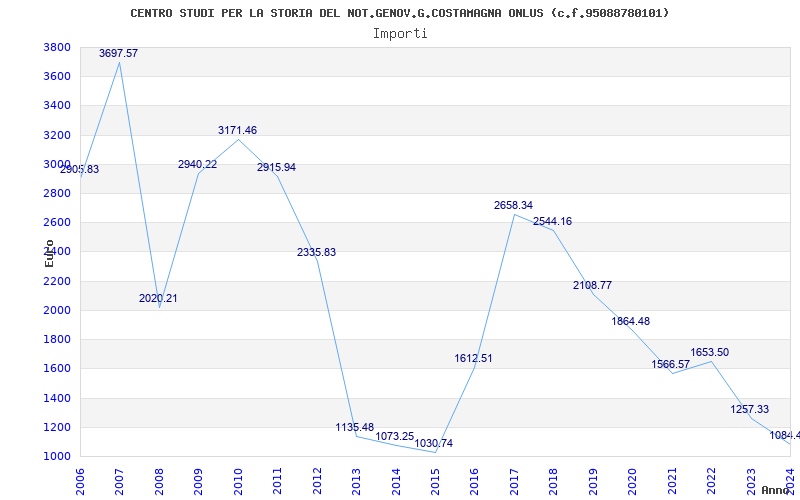The width and height of the screenshot is (800, 500).
Task: Click the x-axis year 2010
Action: (238, 481)
